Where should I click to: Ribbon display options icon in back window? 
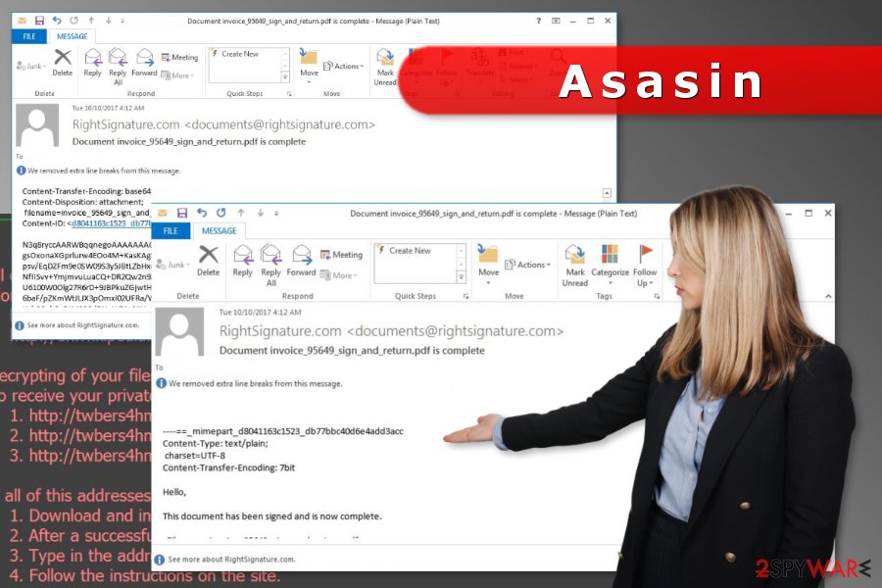coord(556,21)
